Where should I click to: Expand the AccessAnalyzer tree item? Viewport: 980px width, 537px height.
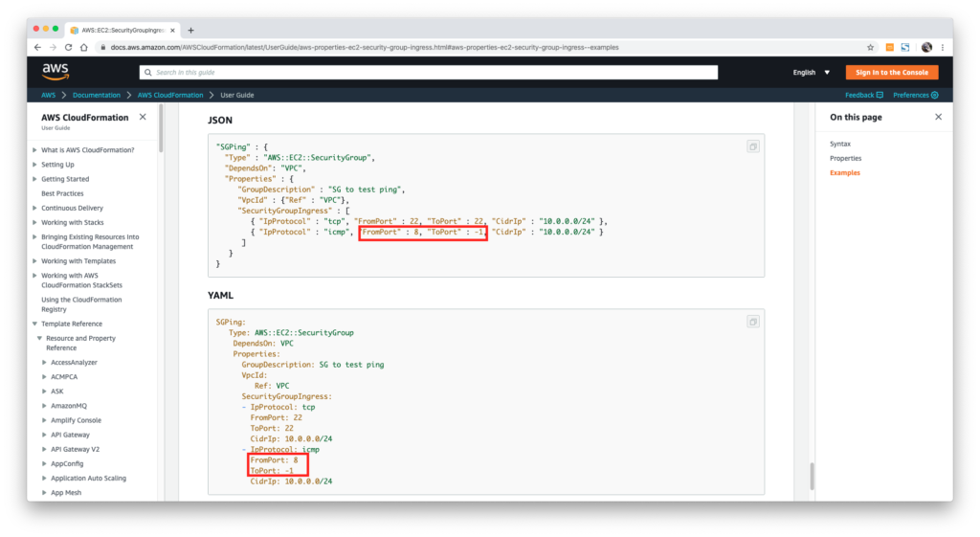click(44, 363)
